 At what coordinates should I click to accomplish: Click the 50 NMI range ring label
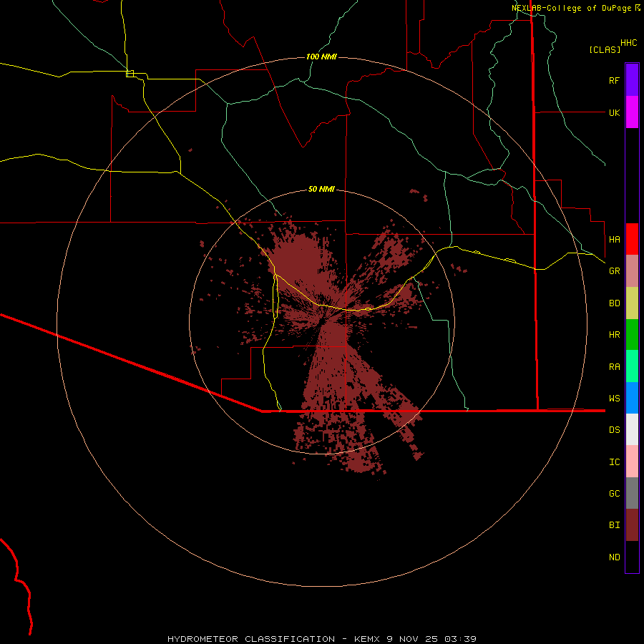click(x=321, y=189)
